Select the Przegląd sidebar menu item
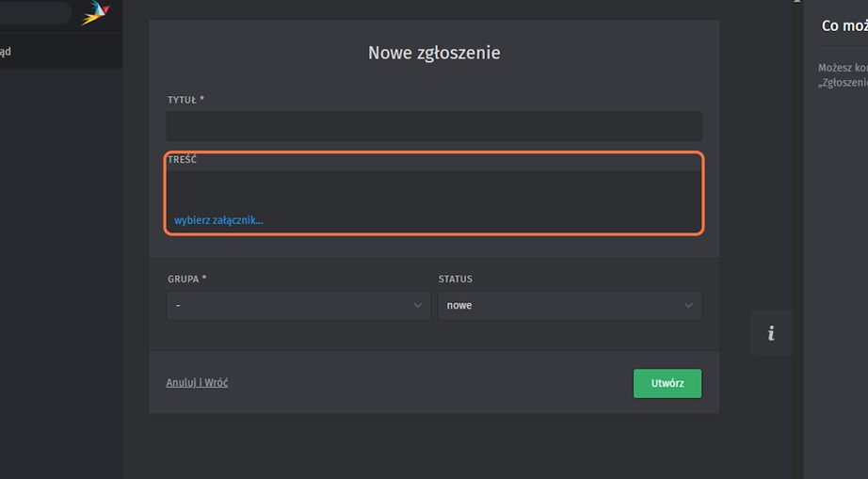868x479 pixels. (x=8, y=52)
